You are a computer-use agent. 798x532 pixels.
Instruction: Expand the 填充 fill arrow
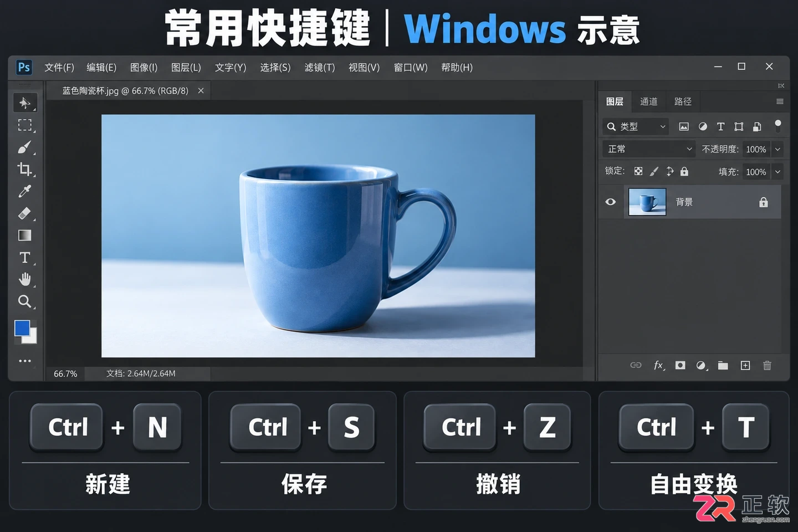777,172
